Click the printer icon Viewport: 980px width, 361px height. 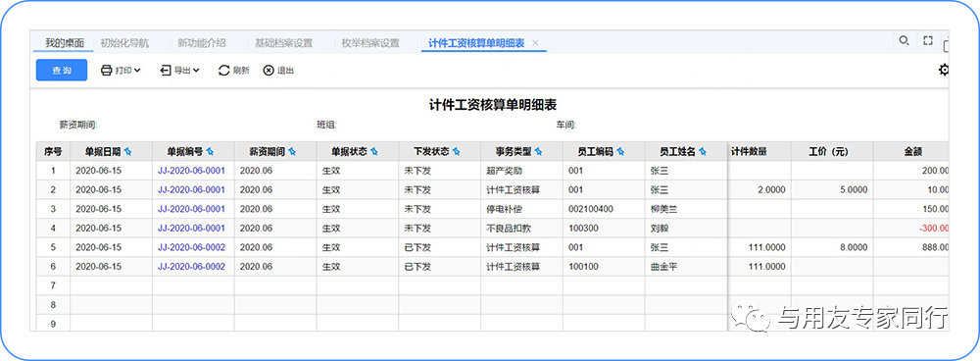point(106,71)
